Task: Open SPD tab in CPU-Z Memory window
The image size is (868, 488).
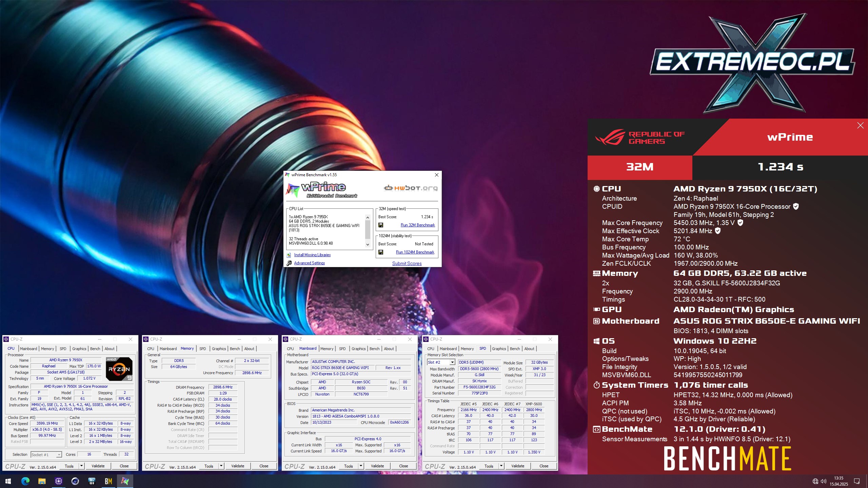Action: click(x=202, y=349)
